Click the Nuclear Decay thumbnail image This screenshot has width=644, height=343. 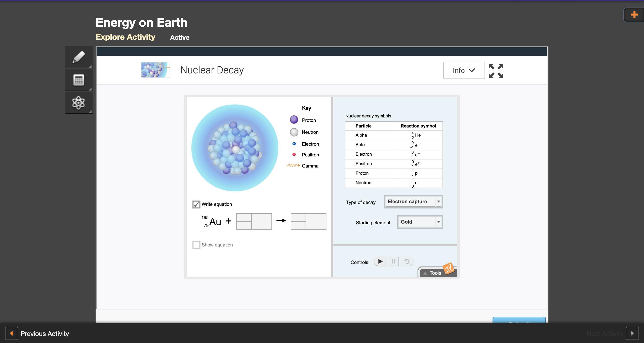point(155,70)
